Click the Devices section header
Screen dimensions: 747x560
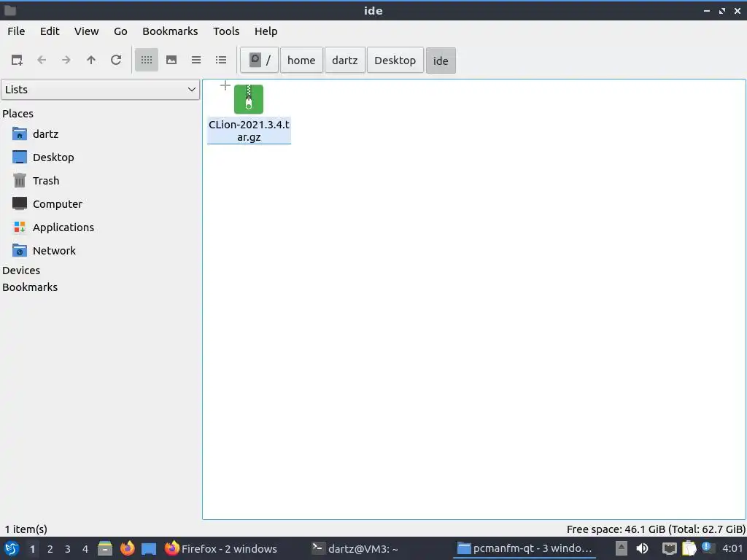tap(21, 270)
